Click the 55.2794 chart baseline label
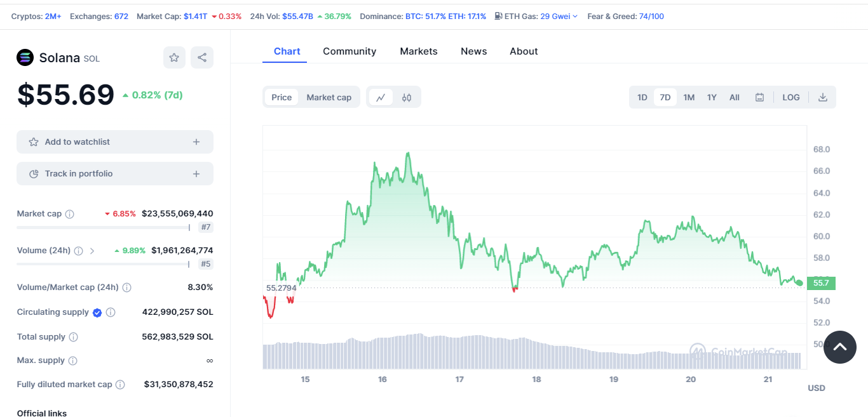The width and height of the screenshot is (868, 417). 281,288
